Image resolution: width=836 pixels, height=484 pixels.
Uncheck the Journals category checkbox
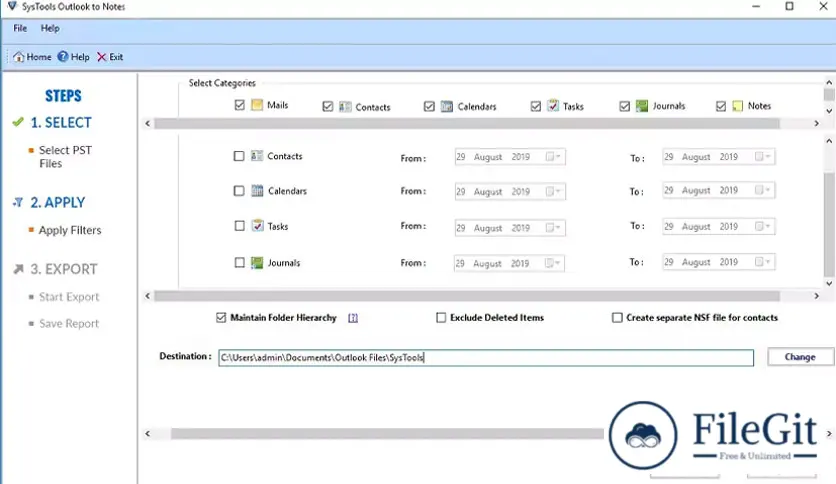coord(625,107)
